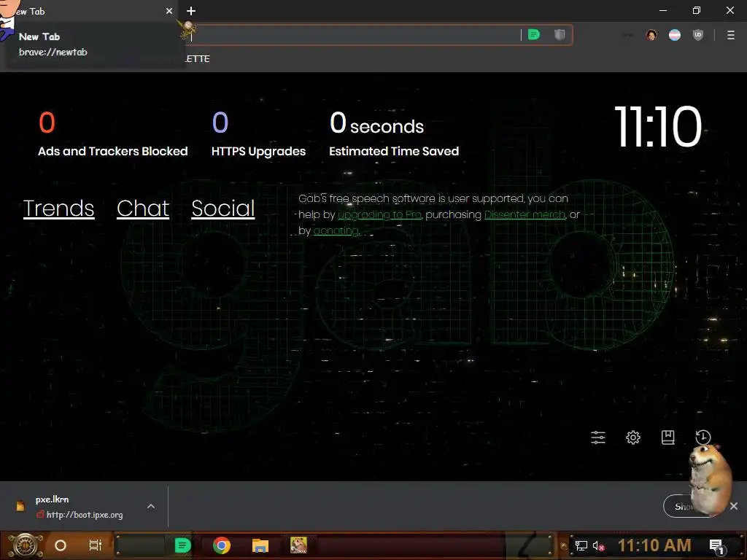Follow the donating link
The image size is (747, 560).
tap(336, 231)
